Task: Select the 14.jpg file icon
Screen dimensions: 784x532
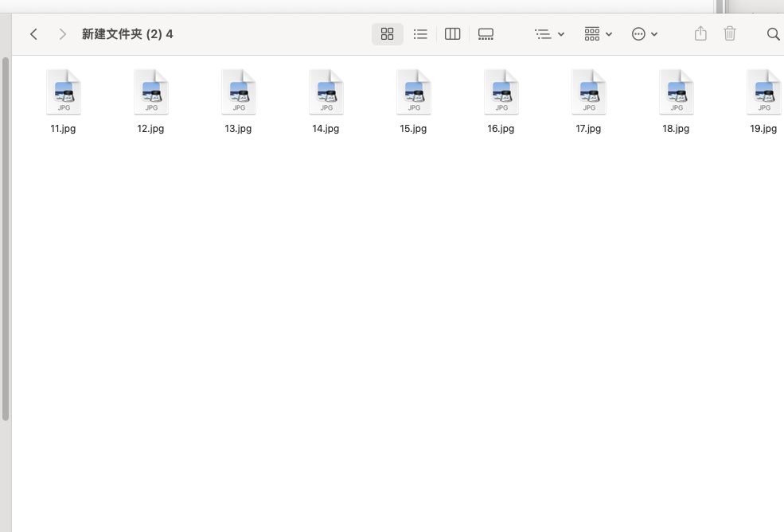Action: pyautogui.click(x=326, y=92)
